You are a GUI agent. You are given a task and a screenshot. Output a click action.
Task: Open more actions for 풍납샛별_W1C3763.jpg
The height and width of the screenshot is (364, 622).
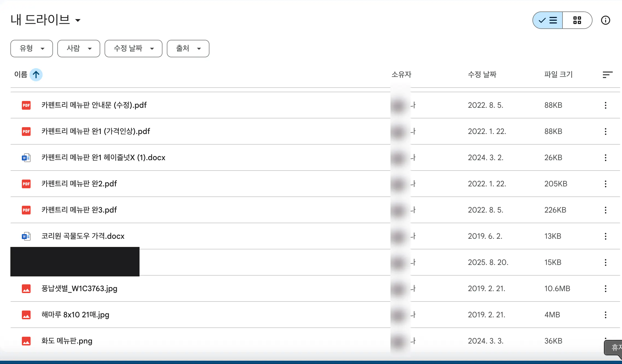point(605,289)
